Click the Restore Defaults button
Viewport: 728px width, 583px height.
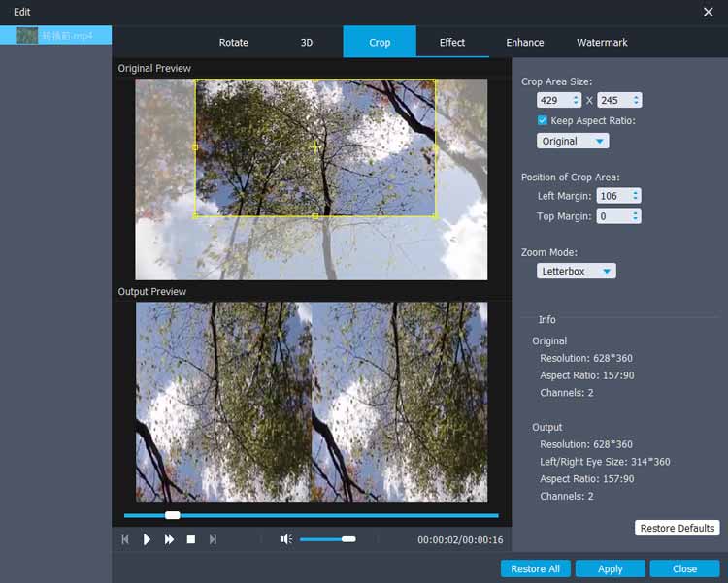pos(677,529)
